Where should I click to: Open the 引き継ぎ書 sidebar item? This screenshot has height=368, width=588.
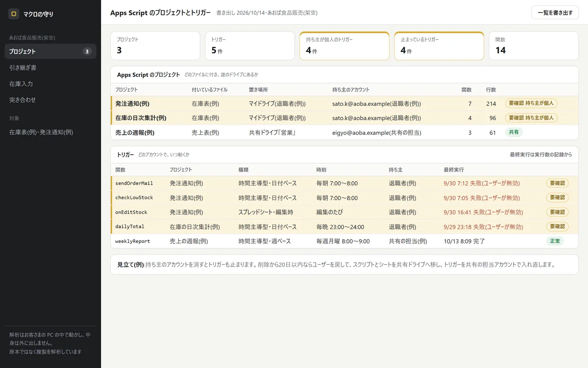pyautogui.click(x=51, y=68)
